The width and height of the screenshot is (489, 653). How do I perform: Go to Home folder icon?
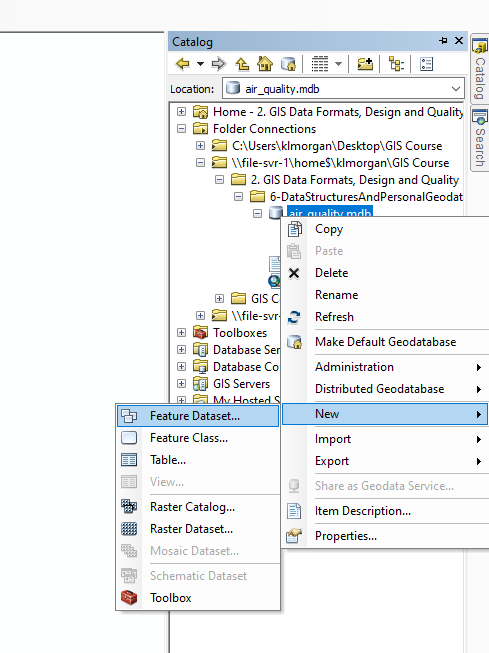[265, 64]
